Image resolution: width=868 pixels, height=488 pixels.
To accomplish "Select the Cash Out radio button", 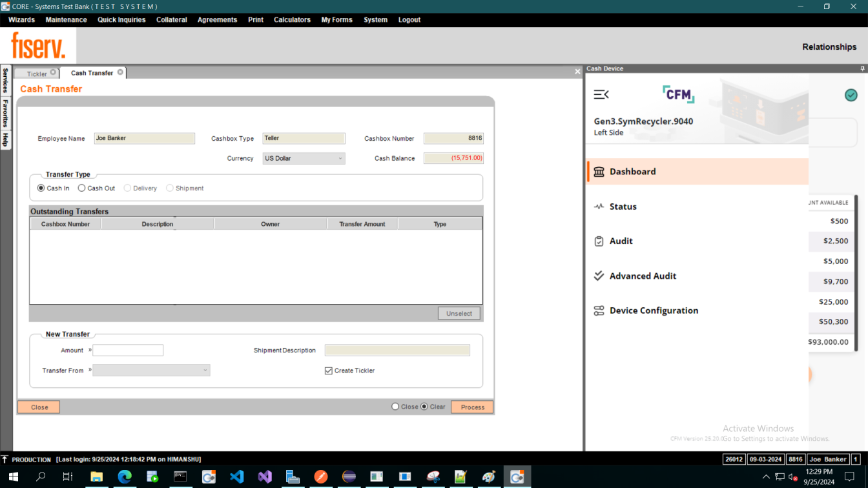I will click(81, 188).
